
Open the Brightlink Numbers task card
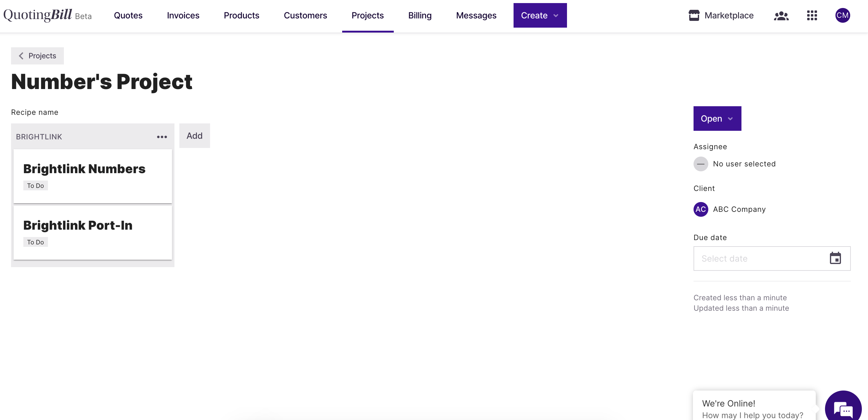(x=92, y=176)
